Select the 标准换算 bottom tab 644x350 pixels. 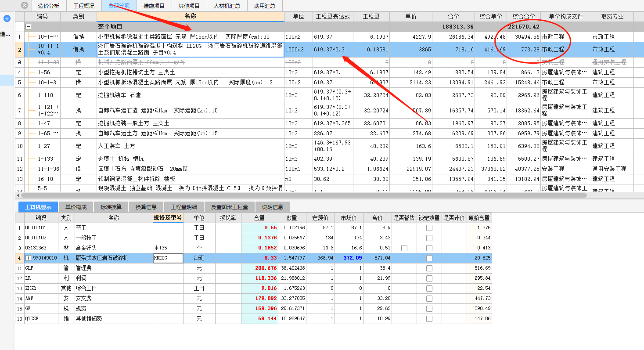111,207
